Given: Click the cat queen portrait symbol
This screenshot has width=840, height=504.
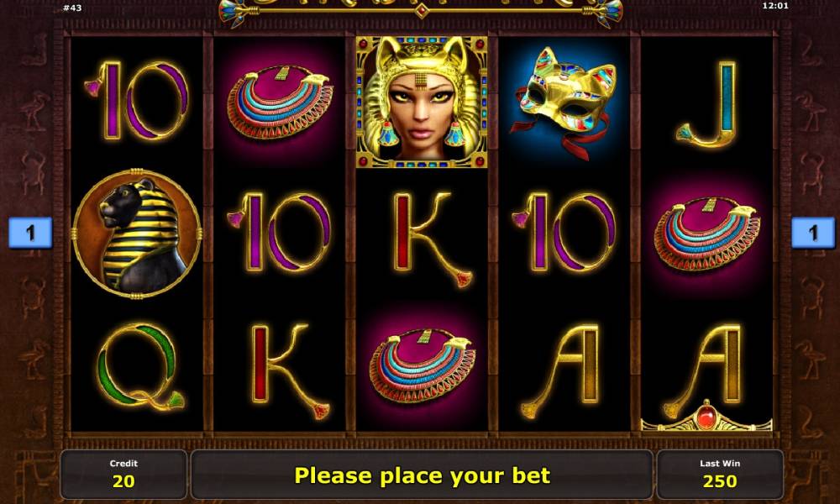Looking at the screenshot, I should tap(422, 102).
